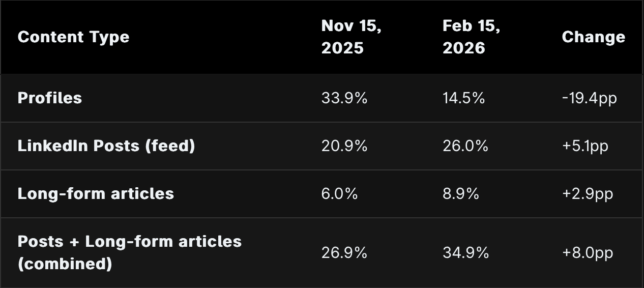Select the Change column header
The image size is (644, 288).
593,37
